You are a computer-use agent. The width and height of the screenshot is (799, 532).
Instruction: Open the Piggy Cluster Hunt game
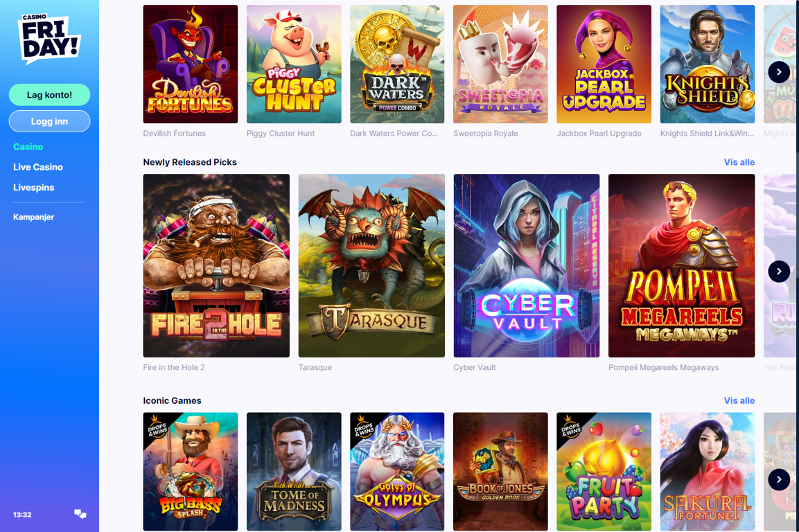(x=294, y=64)
